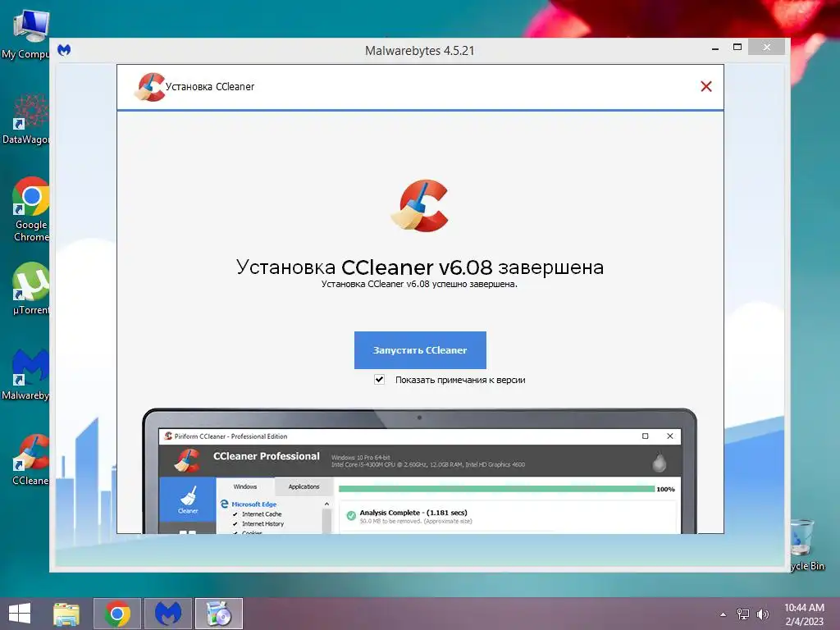840x630 pixels.
Task: Open CCleaner desktop shortcut
Action: point(30,459)
